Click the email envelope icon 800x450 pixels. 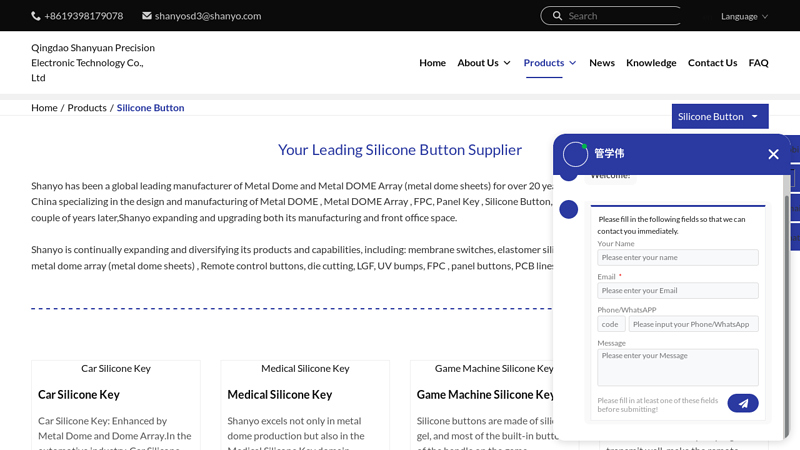tap(146, 16)
